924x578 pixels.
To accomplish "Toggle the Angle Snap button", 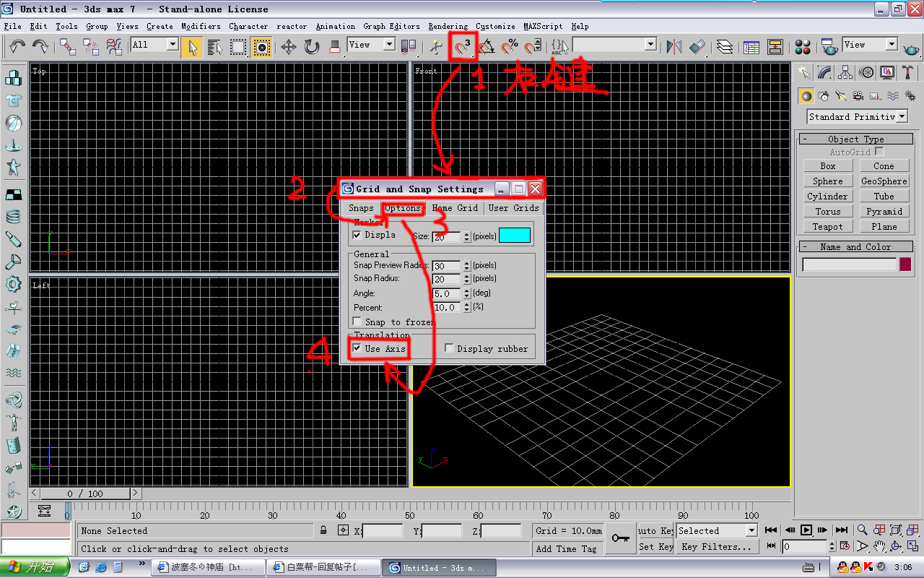I will (486, 47).
